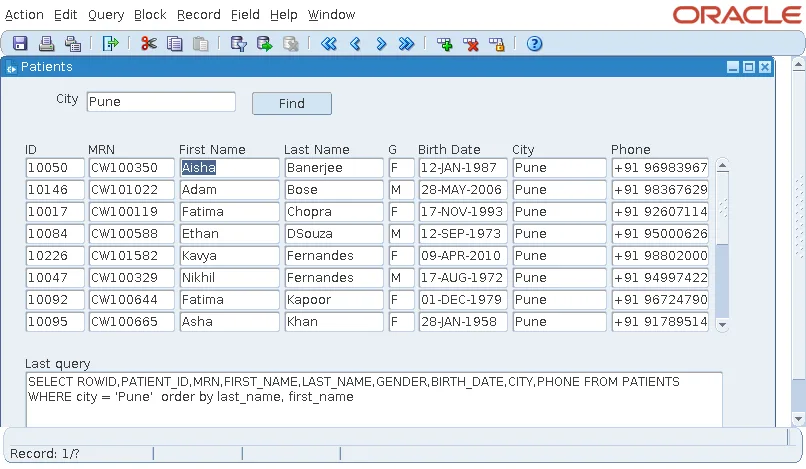Screen dimensions: 806x469
Task: Click the Save toolbar icon
Action: (x=20, y=44)
